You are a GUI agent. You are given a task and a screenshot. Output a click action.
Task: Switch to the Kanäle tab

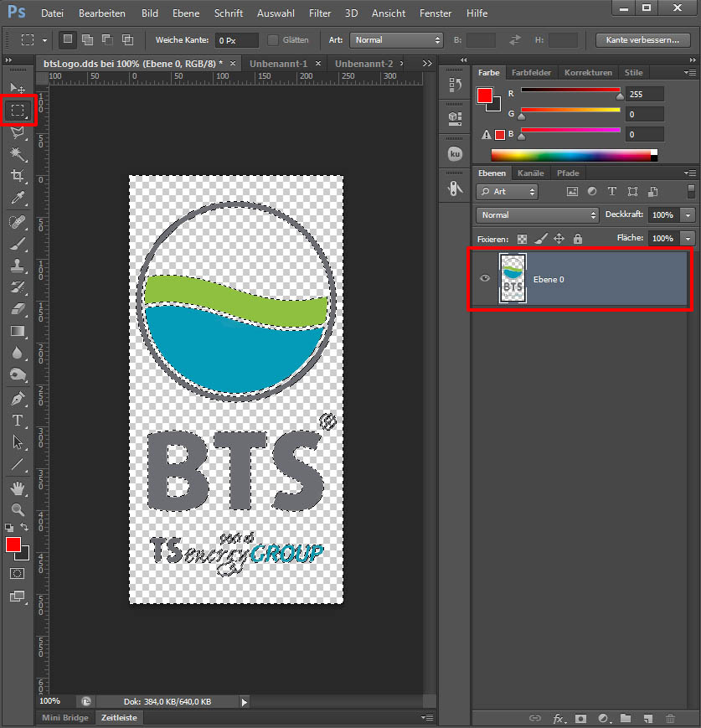tap(529, 173)
